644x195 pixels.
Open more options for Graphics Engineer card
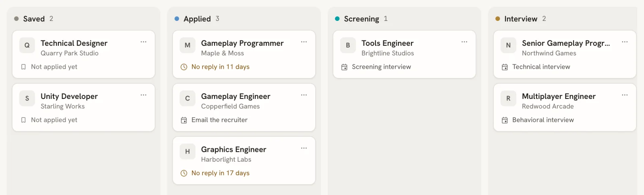click(x=304, y=148)
